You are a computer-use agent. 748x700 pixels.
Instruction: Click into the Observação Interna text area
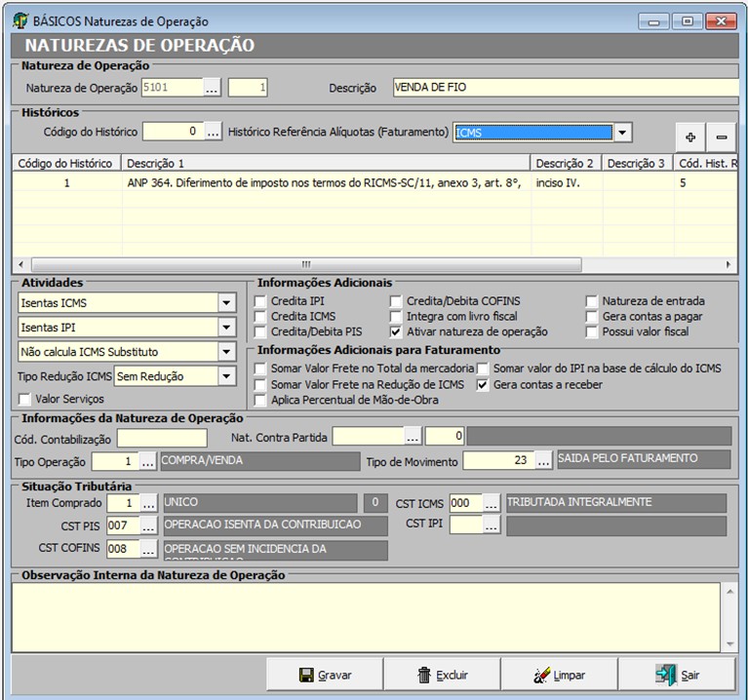[x=366, y=616]
